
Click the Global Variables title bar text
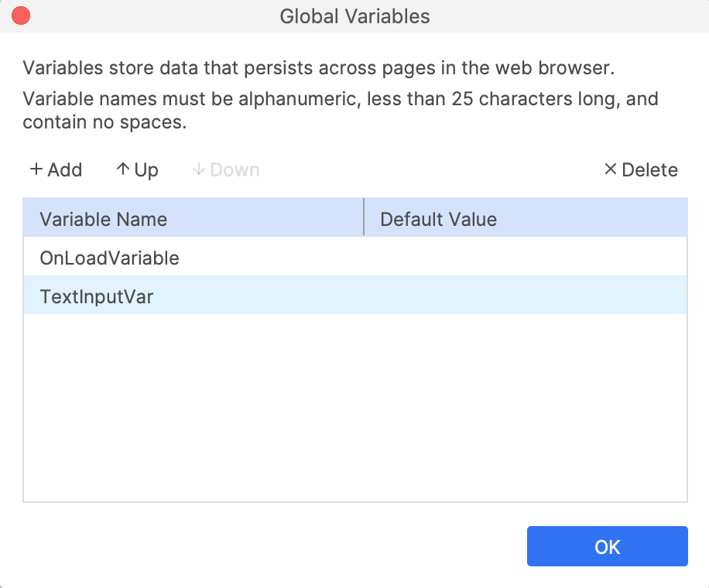tap(354, 15)
